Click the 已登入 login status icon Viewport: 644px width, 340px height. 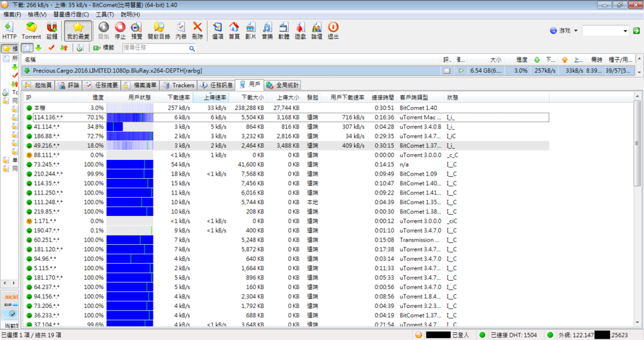[418, 335]
